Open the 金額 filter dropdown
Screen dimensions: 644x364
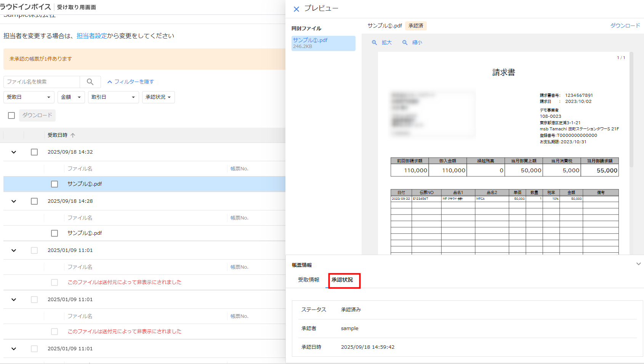click(x=71, y=97)
